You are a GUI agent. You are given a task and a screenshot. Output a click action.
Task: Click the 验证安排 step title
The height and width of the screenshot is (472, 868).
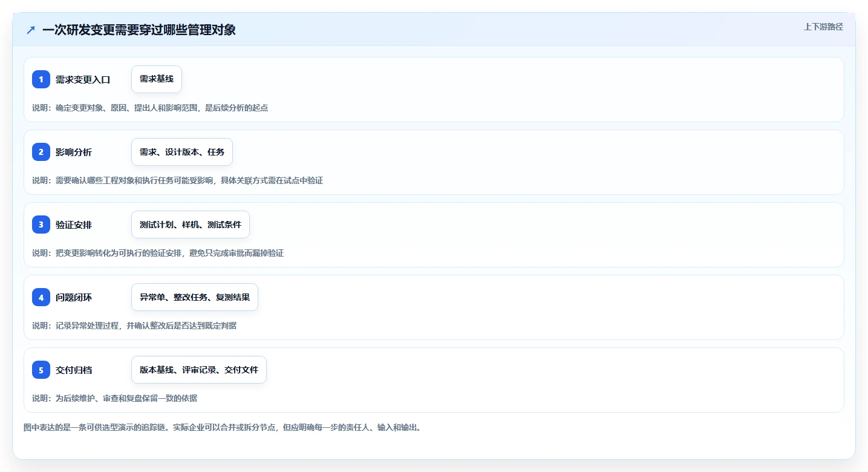(x=74, y=225)
